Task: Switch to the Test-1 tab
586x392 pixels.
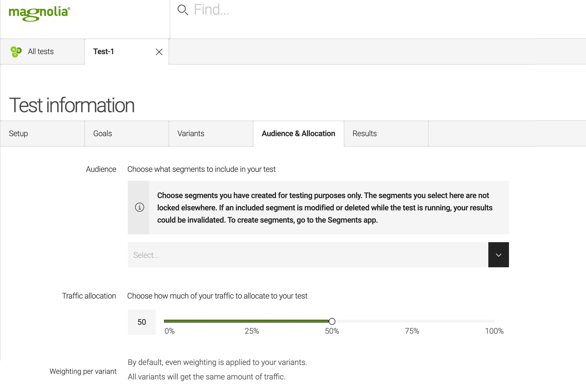Action: (x=104, y=52)
